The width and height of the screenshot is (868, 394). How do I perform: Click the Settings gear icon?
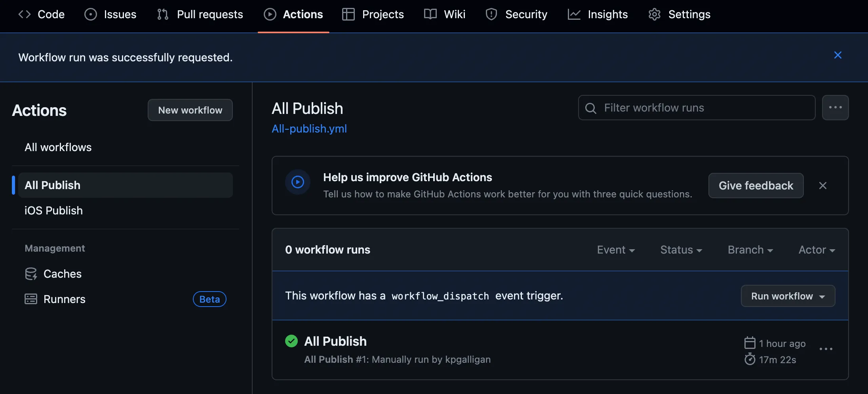pos(655,14)
